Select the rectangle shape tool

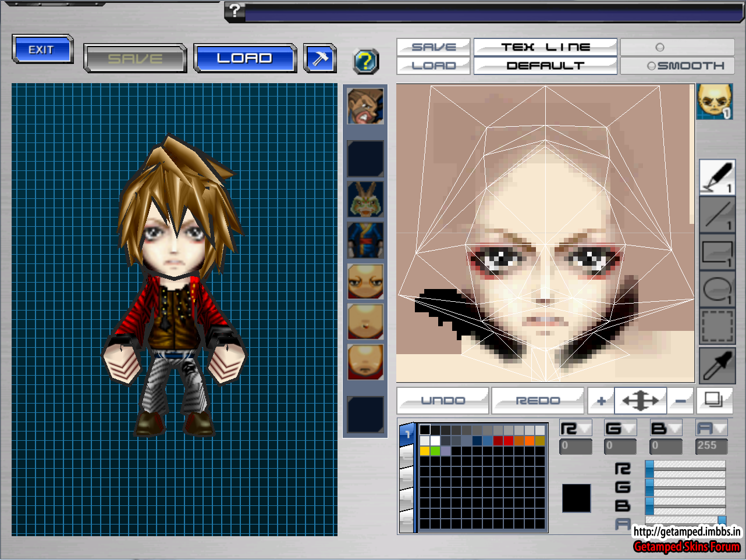pyautogui.click(x=717, y=252)
